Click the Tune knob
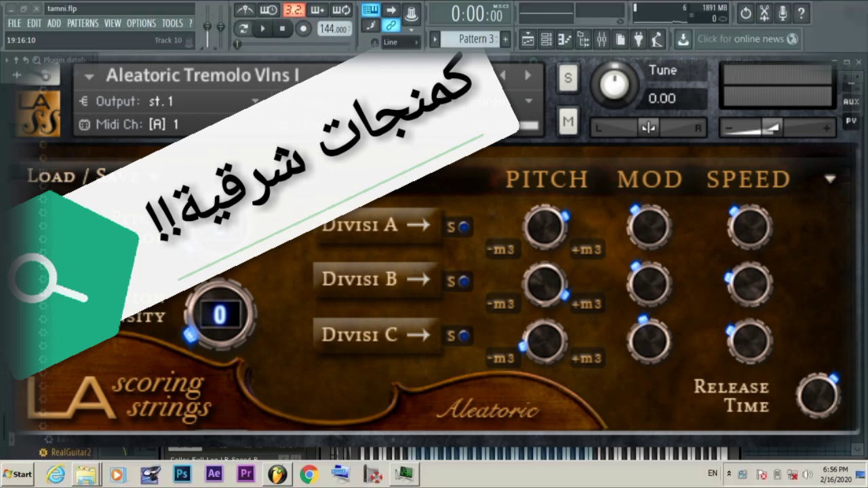The height and width of the screenshot is (488, 868). [x=614, y=85]
